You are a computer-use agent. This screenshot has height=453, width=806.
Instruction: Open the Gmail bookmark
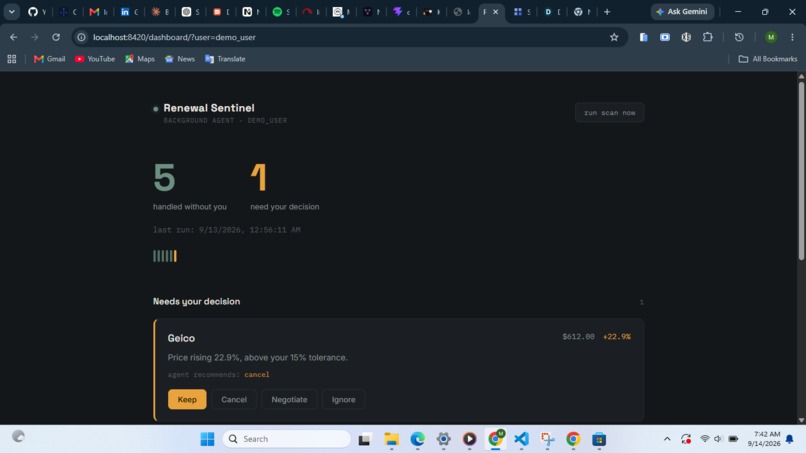[49, 59]
